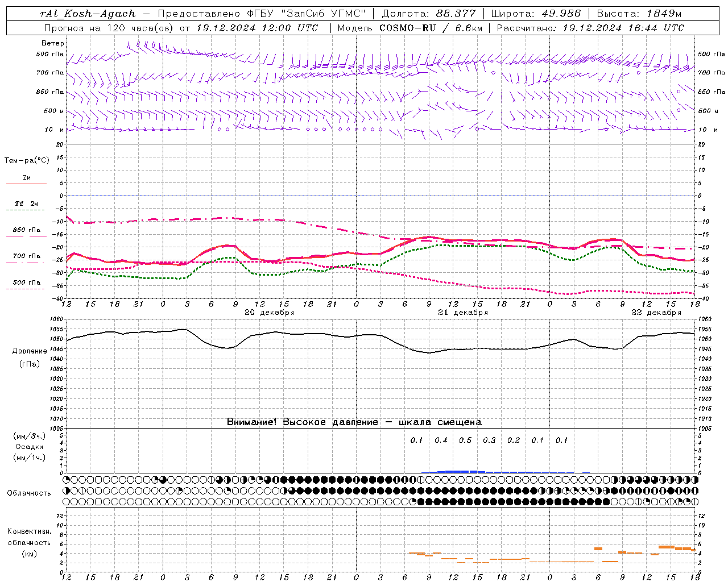Click the "500 гПа" temperature legend entry

coord(27,282)
